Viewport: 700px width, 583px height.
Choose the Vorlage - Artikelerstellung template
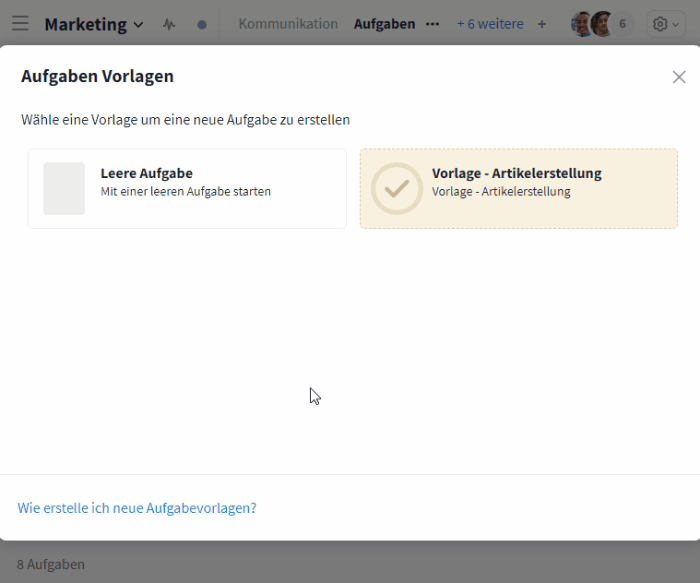(519, 188)
